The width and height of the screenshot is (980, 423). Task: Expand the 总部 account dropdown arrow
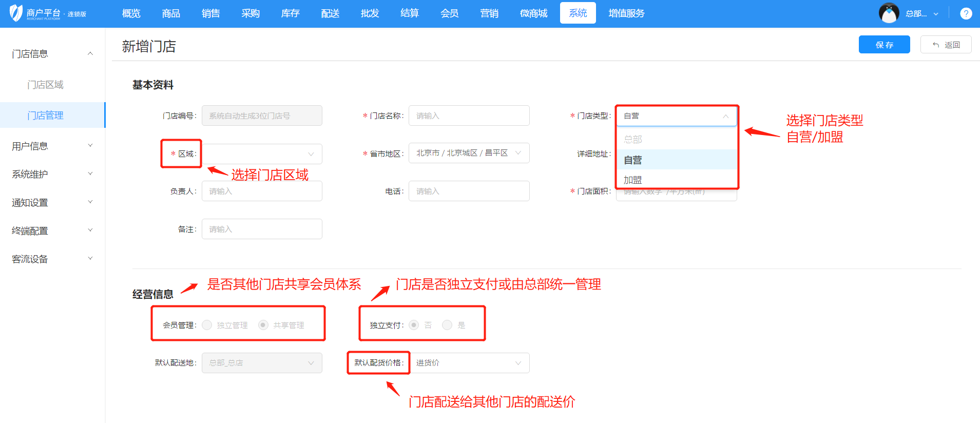tap(936, 14)
